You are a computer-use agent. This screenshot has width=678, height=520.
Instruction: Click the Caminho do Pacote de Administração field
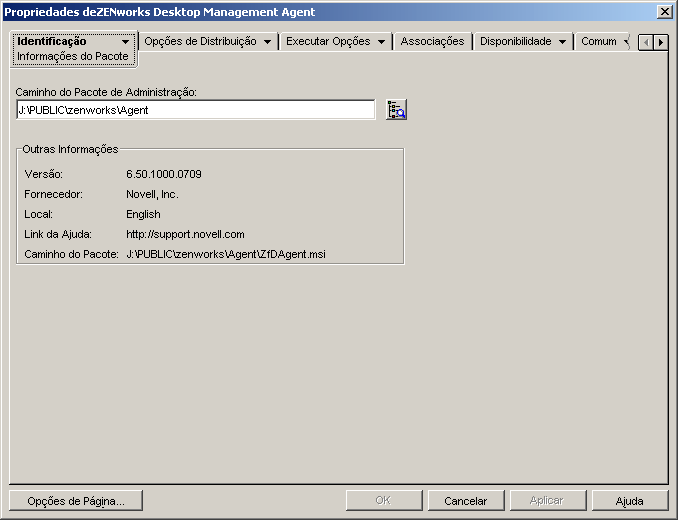pos(196,110)
